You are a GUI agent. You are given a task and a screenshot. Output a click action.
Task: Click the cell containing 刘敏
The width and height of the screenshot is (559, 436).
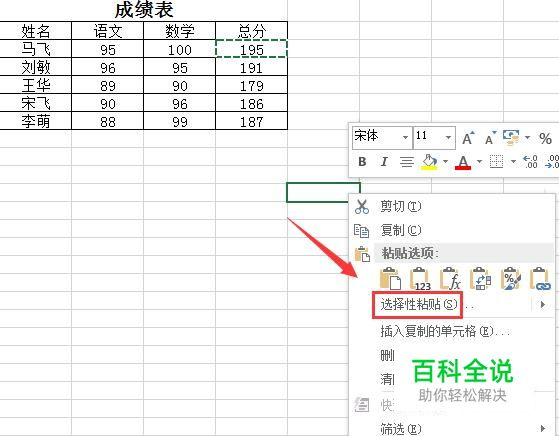[x=36, y=67]
